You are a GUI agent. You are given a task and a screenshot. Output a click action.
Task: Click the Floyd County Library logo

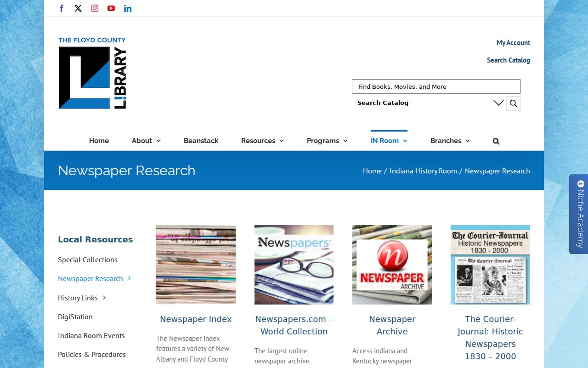92,73
